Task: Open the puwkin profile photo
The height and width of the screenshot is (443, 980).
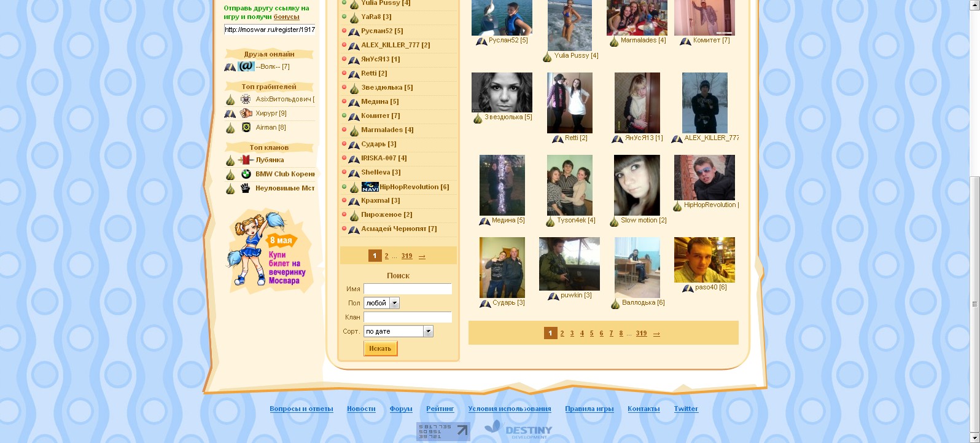Action: tap(569, 264)
